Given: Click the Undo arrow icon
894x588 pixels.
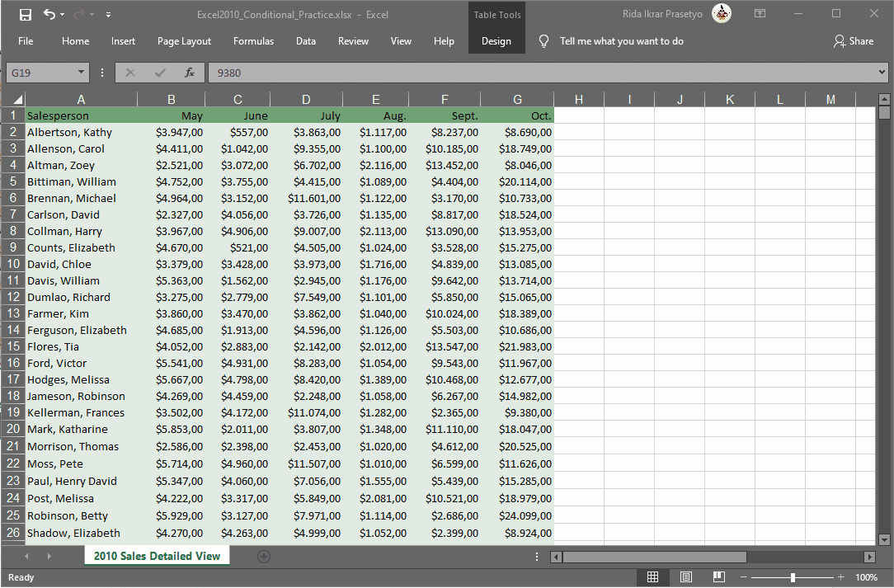Looking at the screenshot, I should point(49,14).
